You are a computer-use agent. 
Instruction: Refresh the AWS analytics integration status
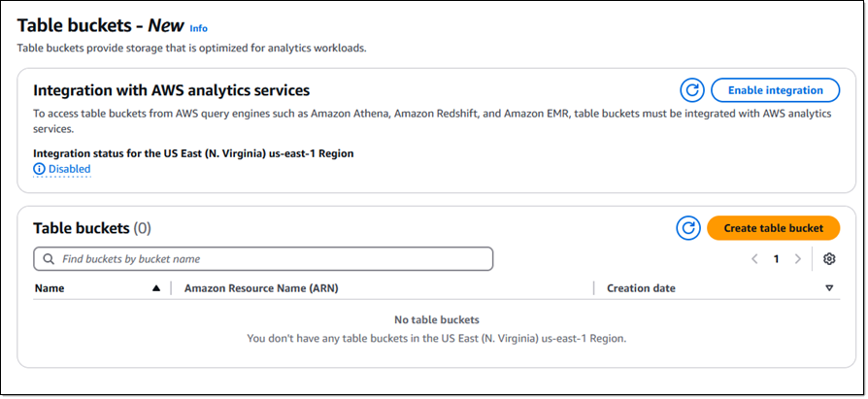point(692,90)
